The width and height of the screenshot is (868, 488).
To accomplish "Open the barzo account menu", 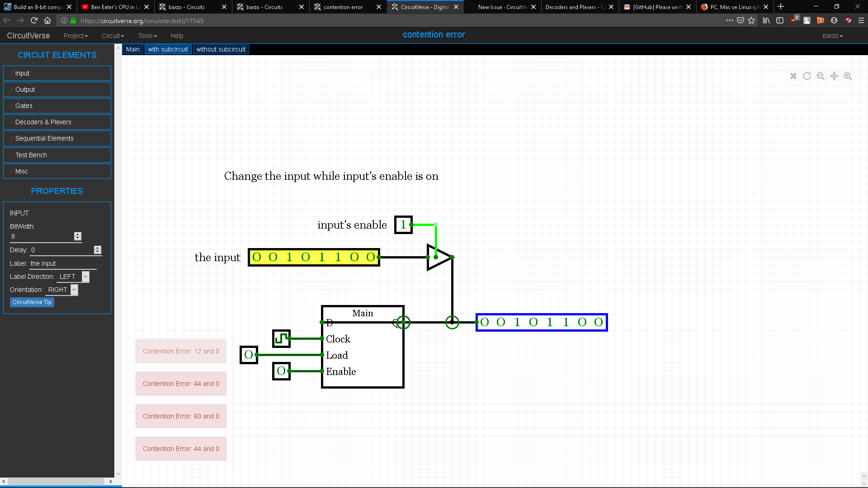I will [x=832, y=36].
